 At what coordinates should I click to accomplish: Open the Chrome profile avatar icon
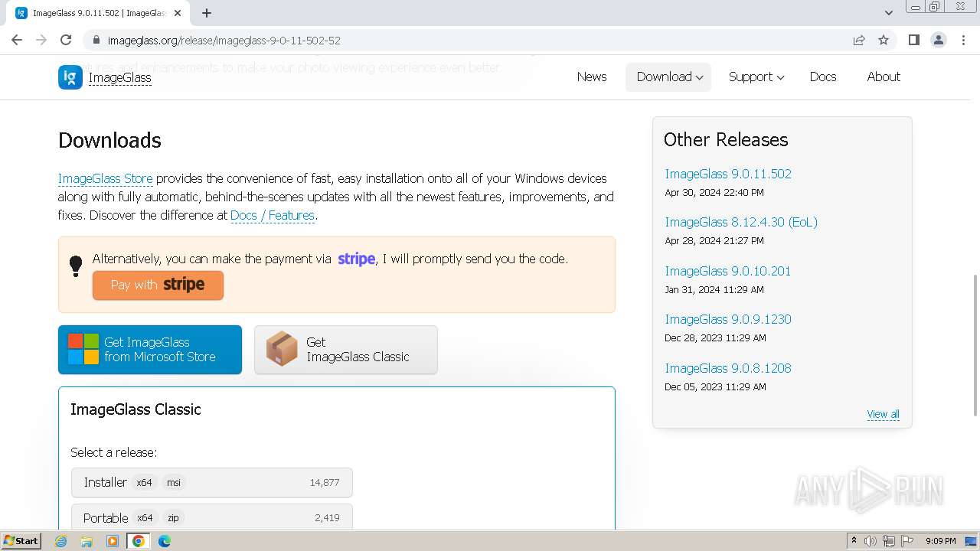click(939, 40)
